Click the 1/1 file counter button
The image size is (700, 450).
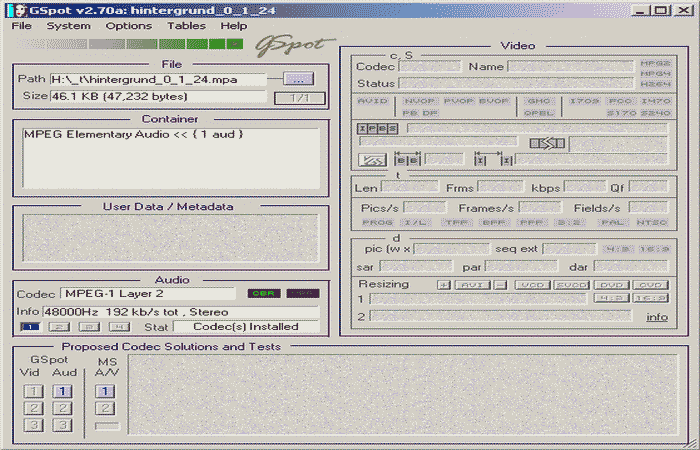pyautogui.click(x=299, y=97)
